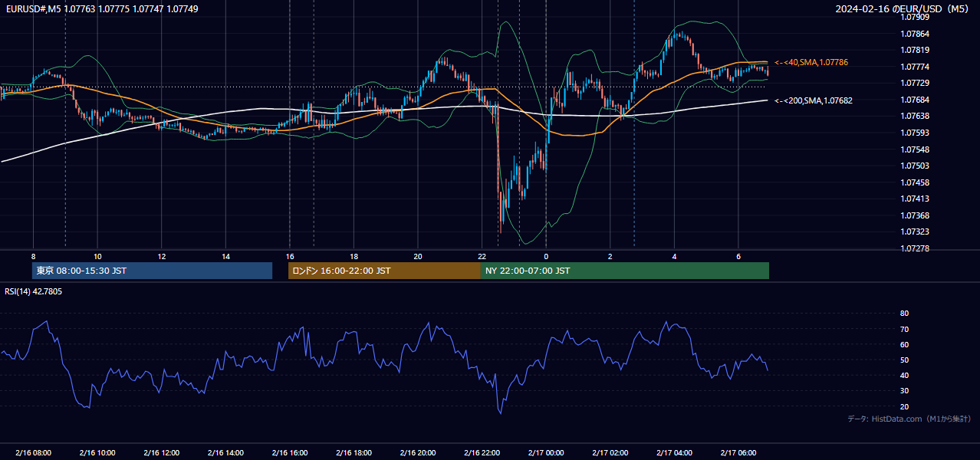Image resolution: width=980 pixels, height=460 pixels.
Task: Click price axis value 1.07774
Action: [x=914, y=67]
